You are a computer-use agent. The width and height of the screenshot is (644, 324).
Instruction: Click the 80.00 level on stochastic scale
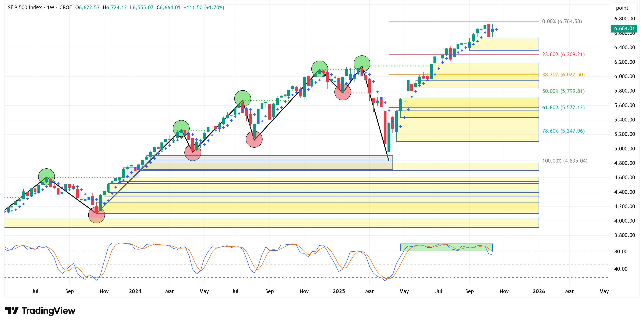coord(621,252)
